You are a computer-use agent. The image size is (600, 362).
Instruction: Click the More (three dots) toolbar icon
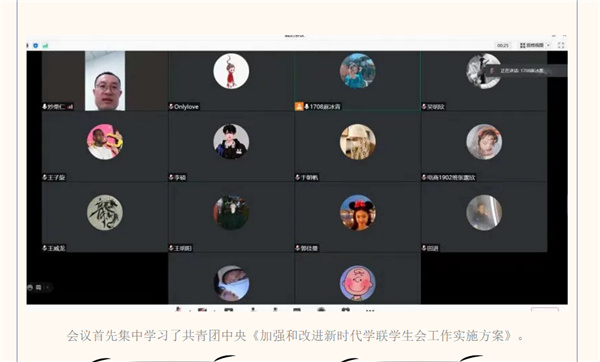370,310
